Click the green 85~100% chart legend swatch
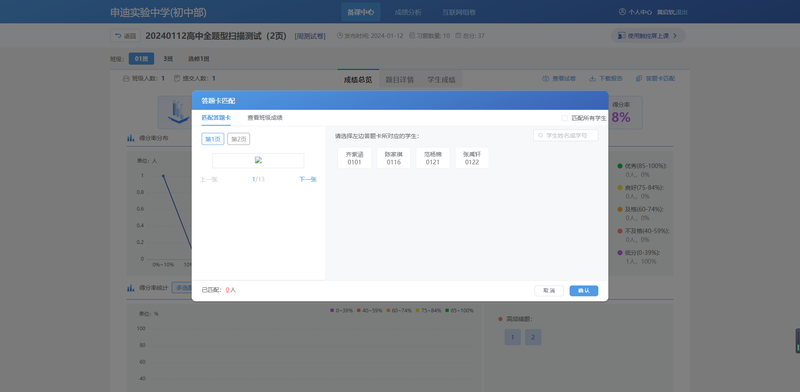Image resolution: width=800 pixels, height=392 pixels. (446, 310)
